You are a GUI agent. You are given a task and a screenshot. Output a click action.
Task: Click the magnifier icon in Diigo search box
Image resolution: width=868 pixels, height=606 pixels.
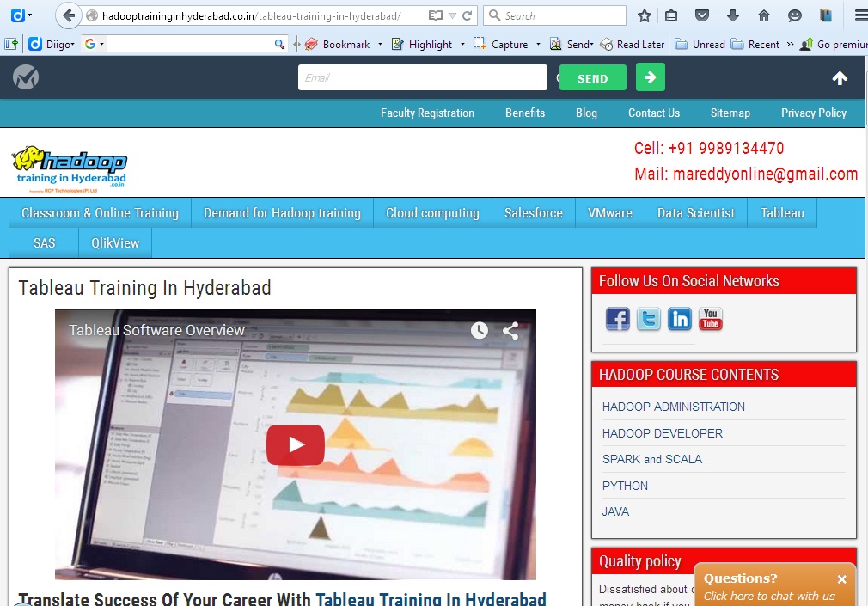[279, 44]
